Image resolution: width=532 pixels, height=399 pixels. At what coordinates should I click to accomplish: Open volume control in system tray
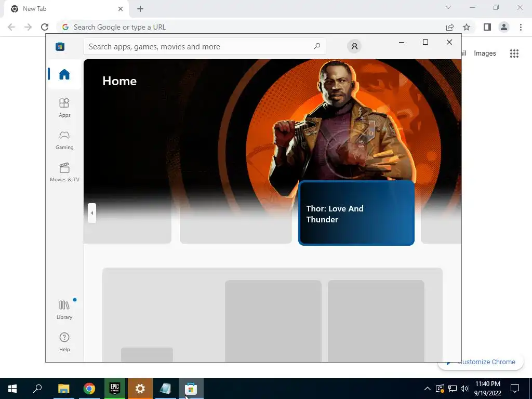pyautogui.click(x=464, y=389)
